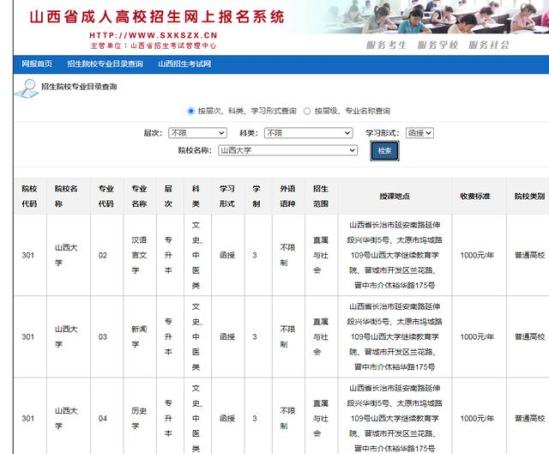Select the 新闻学 major cell
The width and height of the screenshot is (549, 454).
139,337
